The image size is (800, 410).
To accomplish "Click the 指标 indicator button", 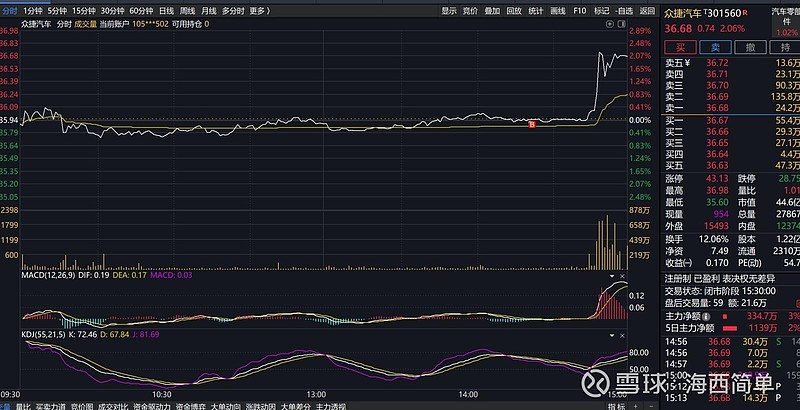I will [x=617, y=406].
